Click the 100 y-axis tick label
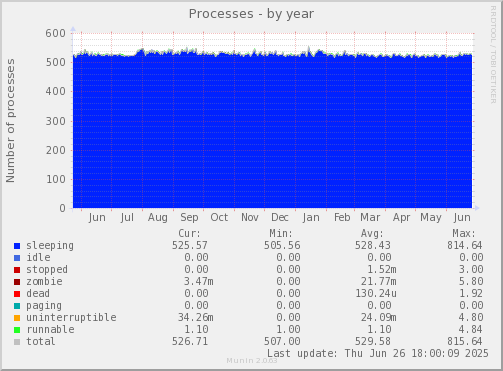The width and height of the screenshot is (503, 371). (x=56, y=179)
